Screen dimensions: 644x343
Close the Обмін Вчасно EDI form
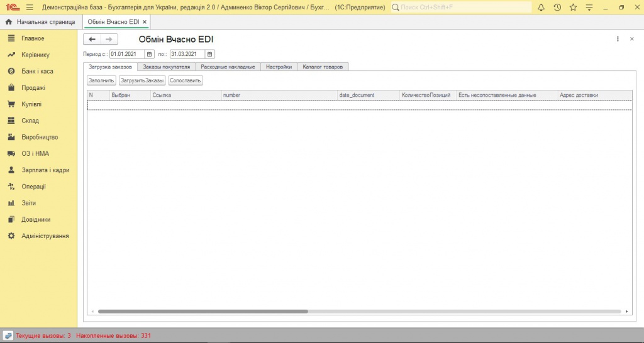(x=631, y=39)
